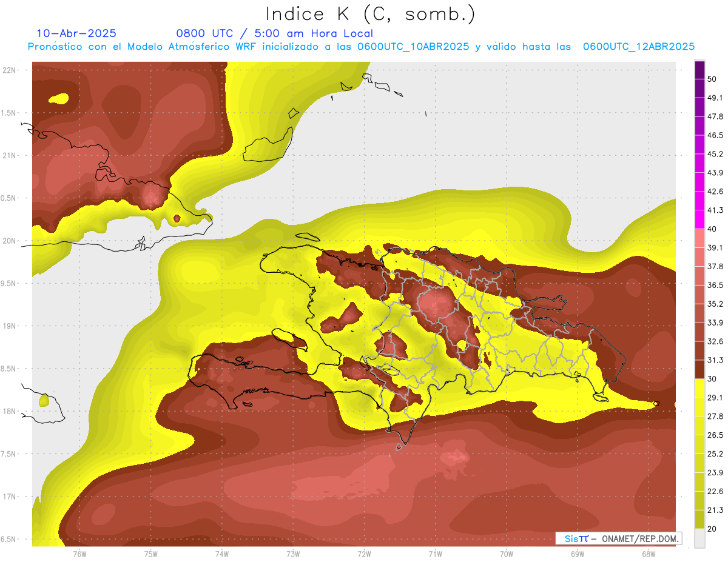Click the colorbar label "31.3"

[x=715, y=360]
